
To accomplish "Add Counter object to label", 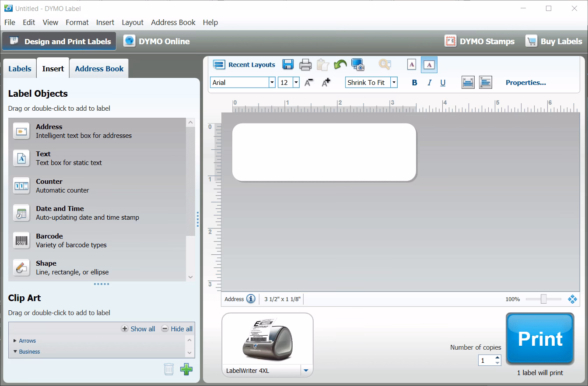I will click(x=97, y=186).
